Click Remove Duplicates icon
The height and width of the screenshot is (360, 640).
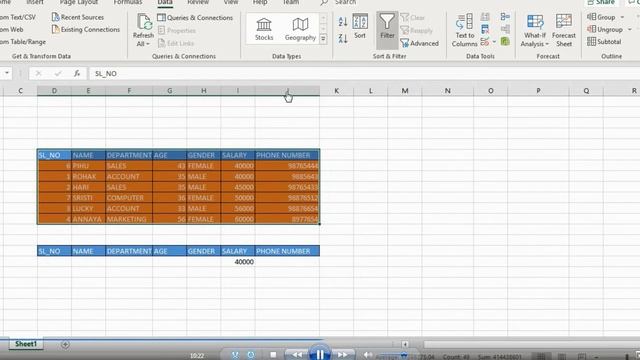coord(485,29)
